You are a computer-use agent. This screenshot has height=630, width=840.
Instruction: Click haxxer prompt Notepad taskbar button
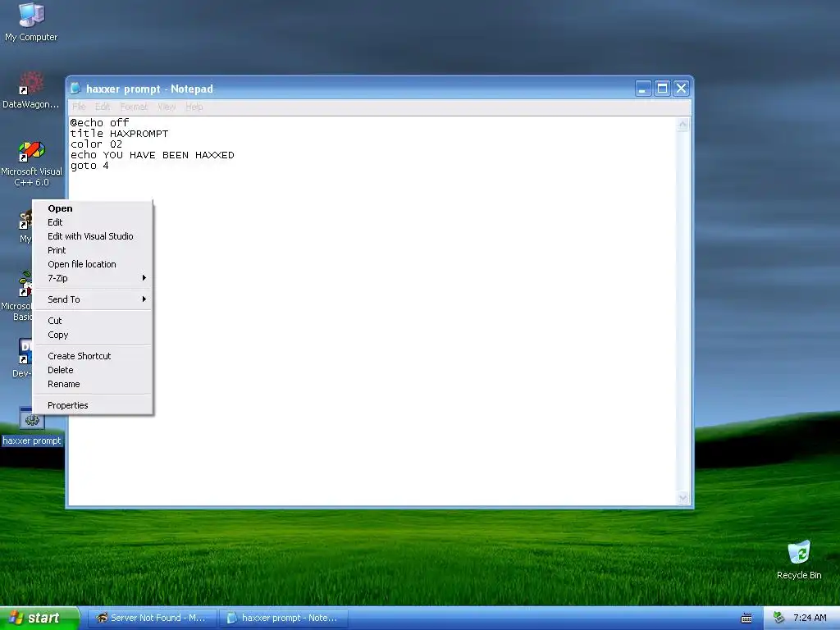point(284,619)
